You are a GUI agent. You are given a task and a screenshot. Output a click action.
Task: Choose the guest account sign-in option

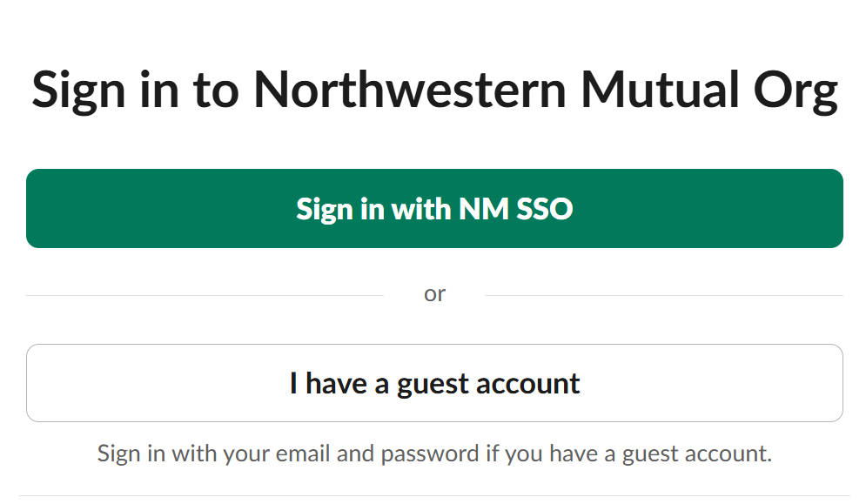(435, 383)
